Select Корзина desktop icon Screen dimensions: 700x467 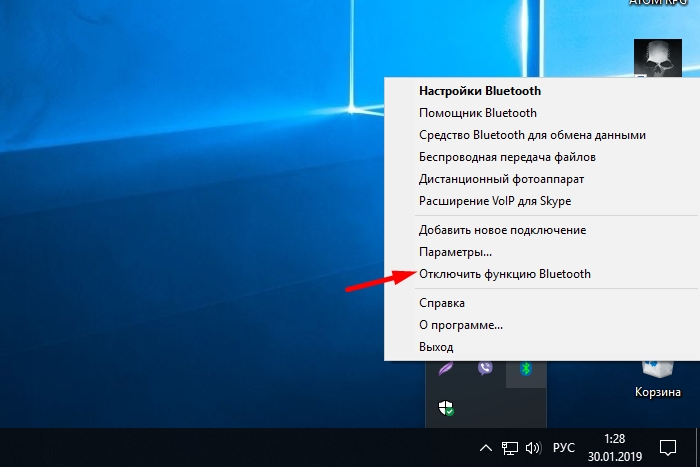[658, 380]
